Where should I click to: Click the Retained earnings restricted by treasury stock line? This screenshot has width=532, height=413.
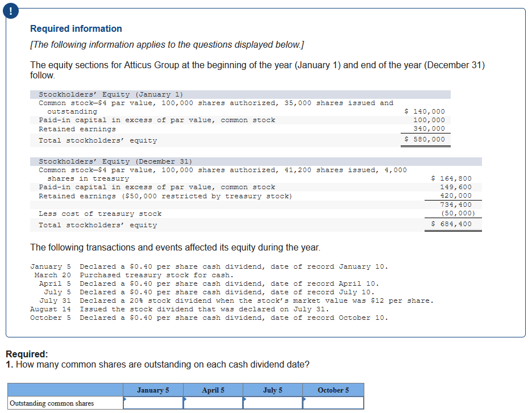click(165, 196)
